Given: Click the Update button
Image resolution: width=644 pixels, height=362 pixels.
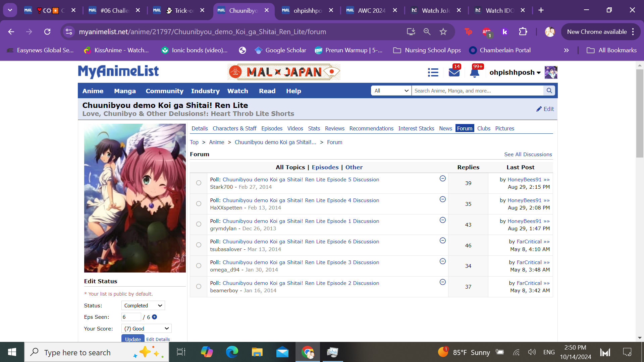Looking at the screenshot, I should (x=133, y=339).
